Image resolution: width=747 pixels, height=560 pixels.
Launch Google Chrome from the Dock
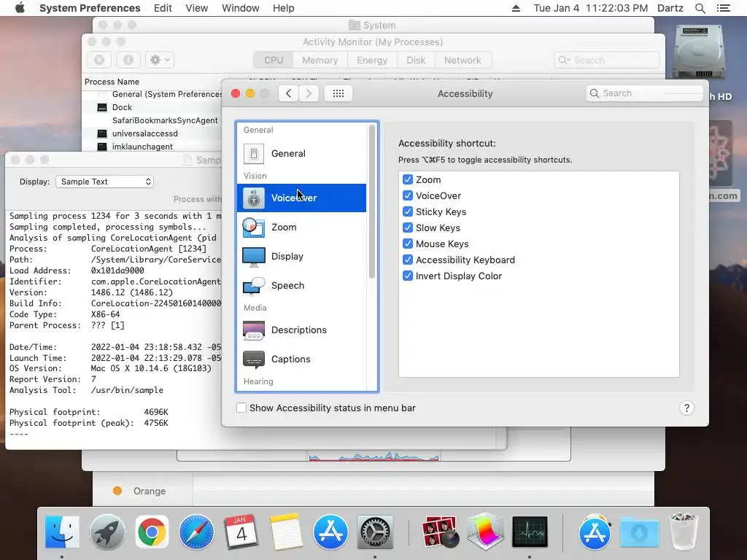click(152, 532)
